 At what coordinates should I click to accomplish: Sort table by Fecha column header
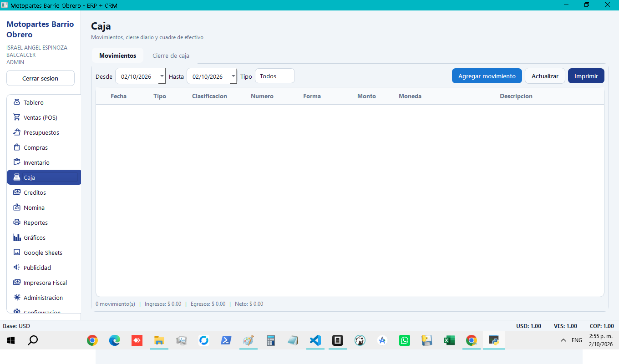click(118, 96)
